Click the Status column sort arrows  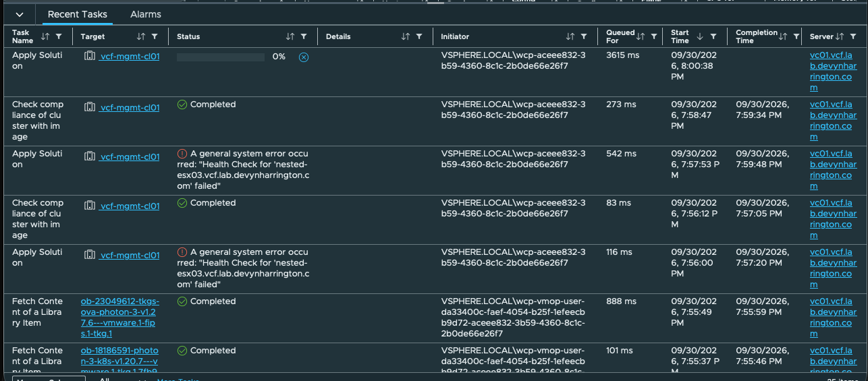point(290,36)
